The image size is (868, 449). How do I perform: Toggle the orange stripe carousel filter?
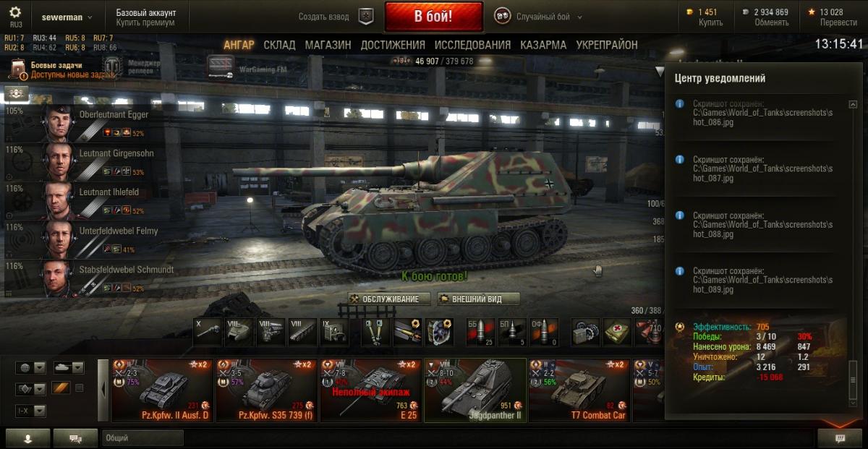pyautogui.click(x=61, y=388)
